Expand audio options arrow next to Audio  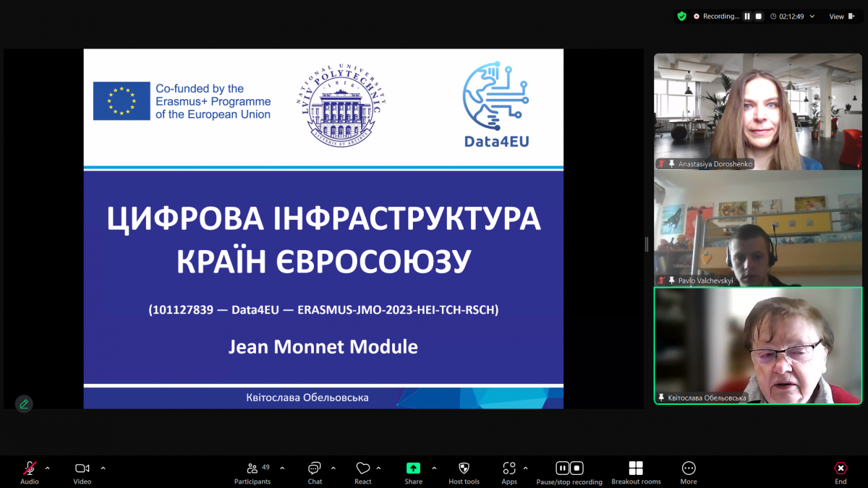pyautogui.click(x=48, y=468)
